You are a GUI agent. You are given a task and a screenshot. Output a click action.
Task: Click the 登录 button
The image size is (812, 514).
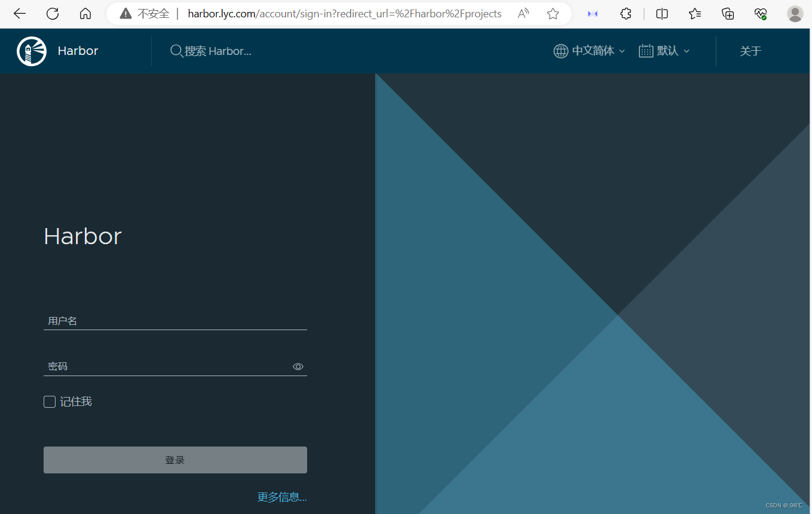click(175, 460)
